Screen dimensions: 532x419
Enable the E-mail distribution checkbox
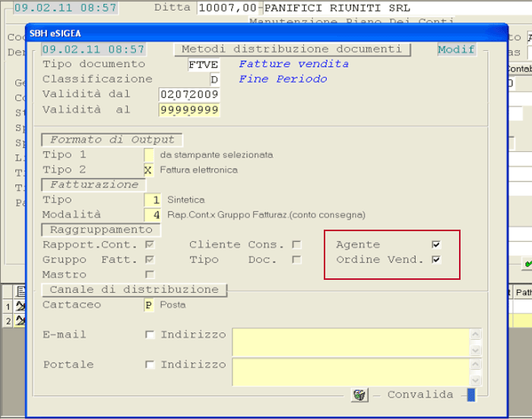click(x=150, y=335)
